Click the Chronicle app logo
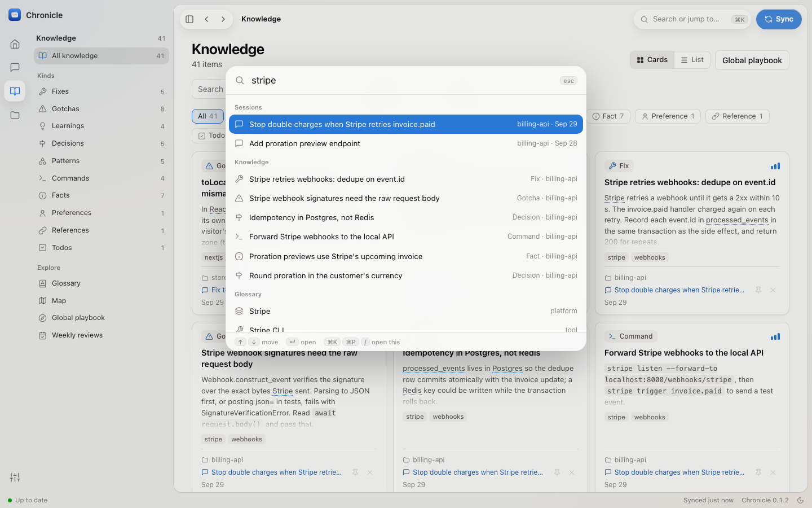The width and height of the screenshot is (812, 508). (x=15, y=15)
